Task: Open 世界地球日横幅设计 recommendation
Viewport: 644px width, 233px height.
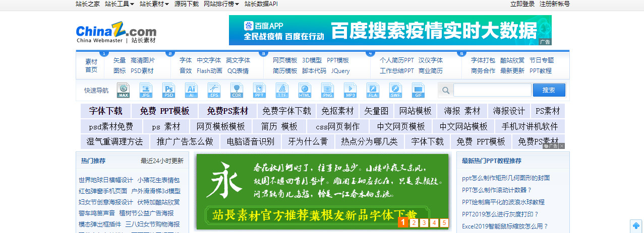Action: (106, 180)
